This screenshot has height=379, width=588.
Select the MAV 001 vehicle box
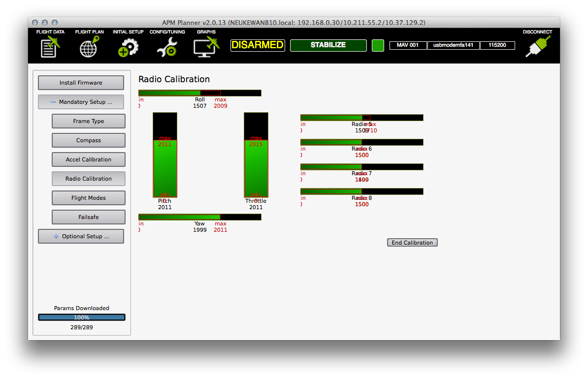tap(408, 45)
